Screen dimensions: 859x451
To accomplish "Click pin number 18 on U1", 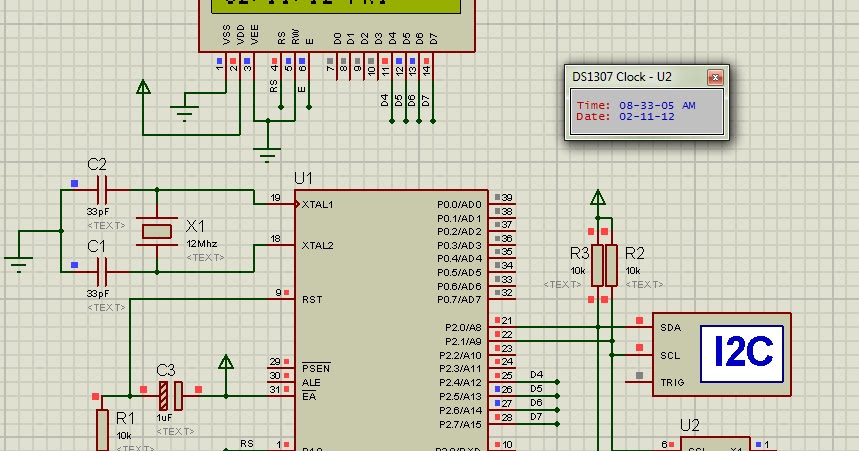I will point(275,238).
